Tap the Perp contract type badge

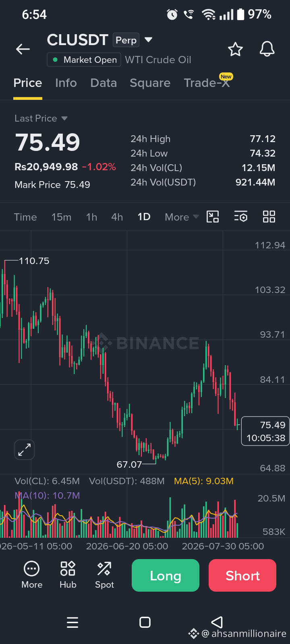(126, 40)
